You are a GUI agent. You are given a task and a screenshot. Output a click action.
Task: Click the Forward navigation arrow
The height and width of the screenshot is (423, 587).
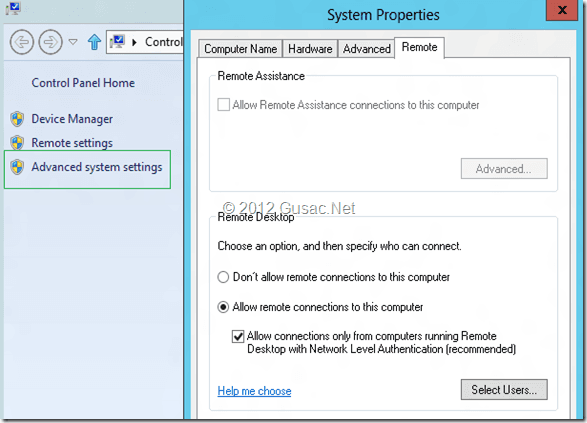coord(51,42)
